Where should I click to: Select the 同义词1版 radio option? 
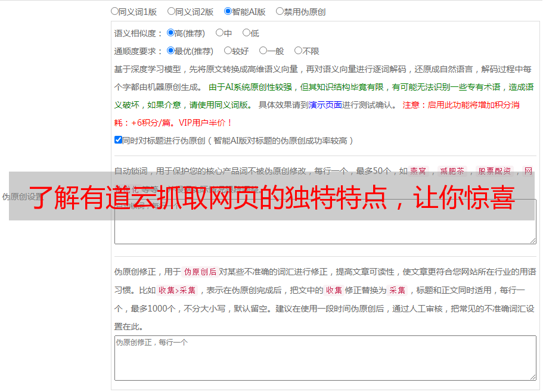click(x=114, y=11)
